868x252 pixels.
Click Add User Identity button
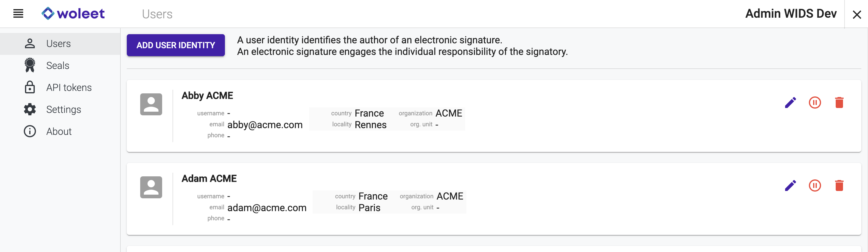tap(176, 45)
